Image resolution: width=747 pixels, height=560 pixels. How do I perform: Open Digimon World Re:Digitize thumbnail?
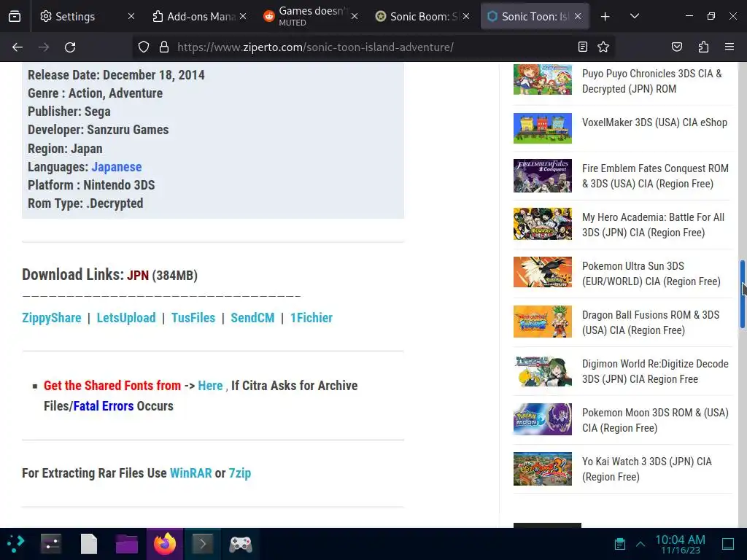(543, 371)
